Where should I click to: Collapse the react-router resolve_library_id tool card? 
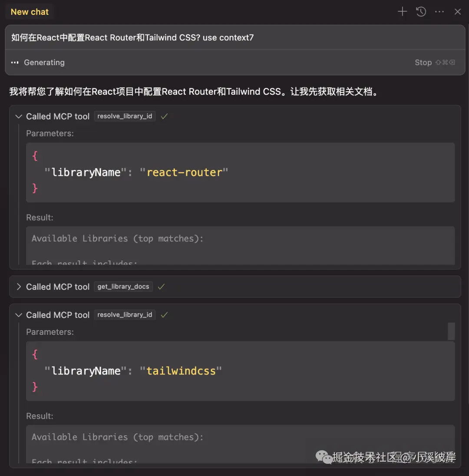coord(18,116)
